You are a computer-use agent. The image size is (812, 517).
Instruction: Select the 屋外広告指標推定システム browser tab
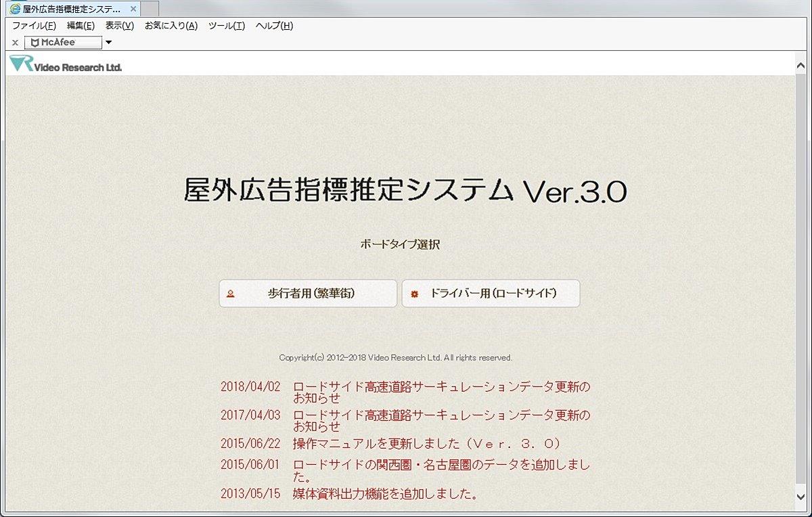[68, 9]
